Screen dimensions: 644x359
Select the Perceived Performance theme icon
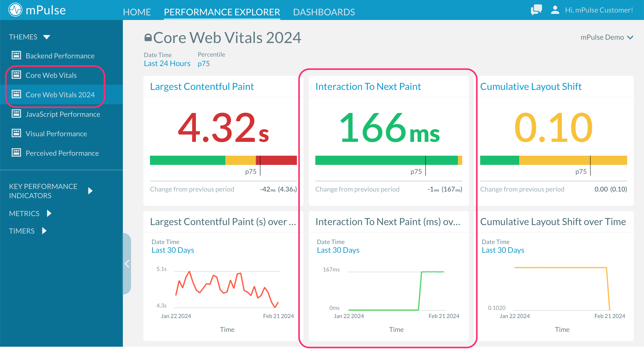[16, 153]
